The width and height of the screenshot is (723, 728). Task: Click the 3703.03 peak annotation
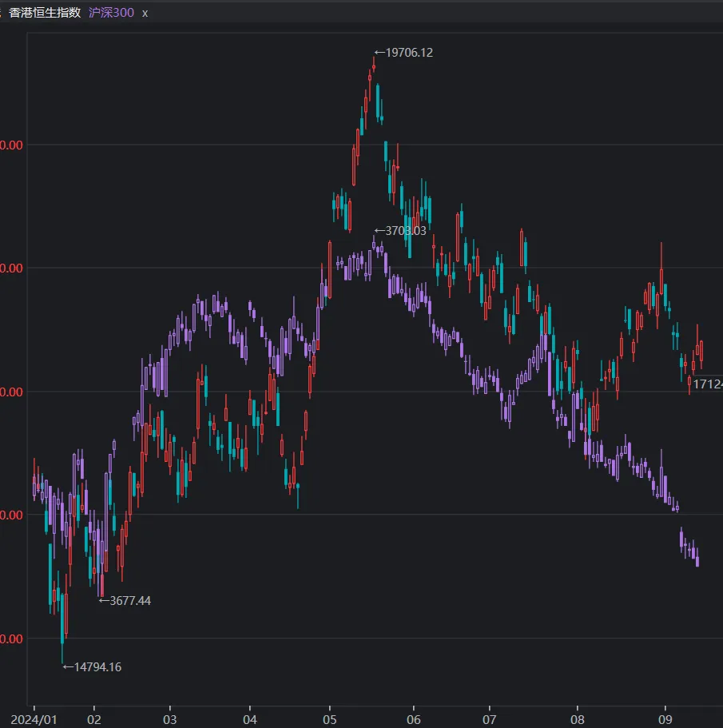(405, 231)
